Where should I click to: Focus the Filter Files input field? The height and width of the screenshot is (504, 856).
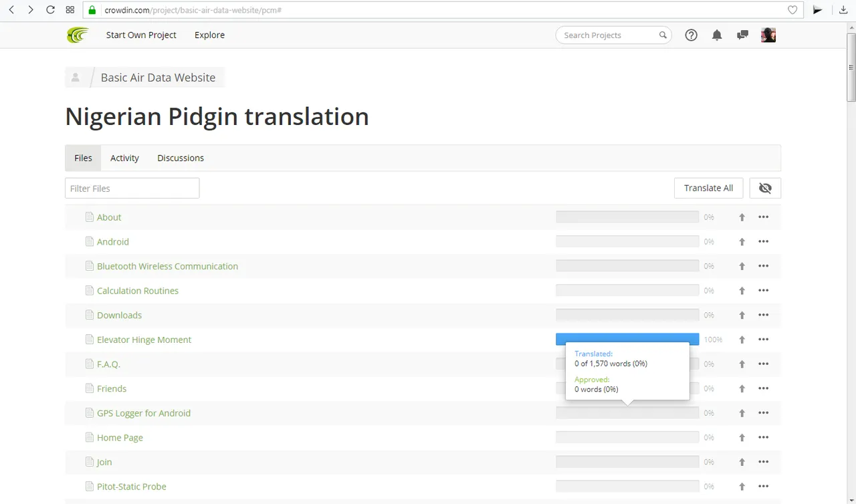[132, 188]
